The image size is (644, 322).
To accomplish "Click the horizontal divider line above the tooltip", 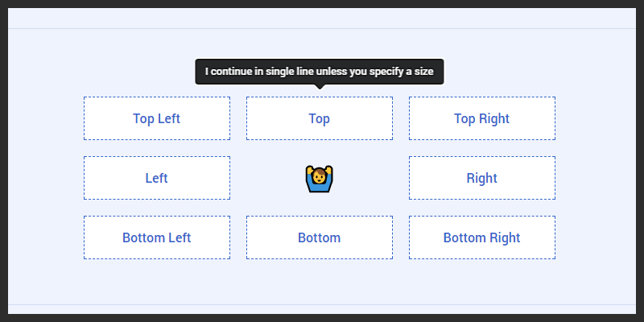I will coord(322,29).
